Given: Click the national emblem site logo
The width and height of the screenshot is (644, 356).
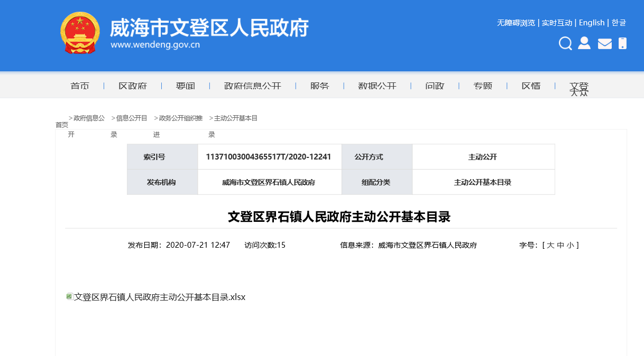Looking at the screenshot, I should pos(80,33).
